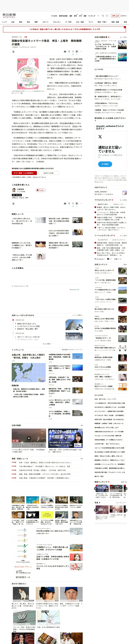Click もっと見る beside アクセスランキング

coord(123,200)
